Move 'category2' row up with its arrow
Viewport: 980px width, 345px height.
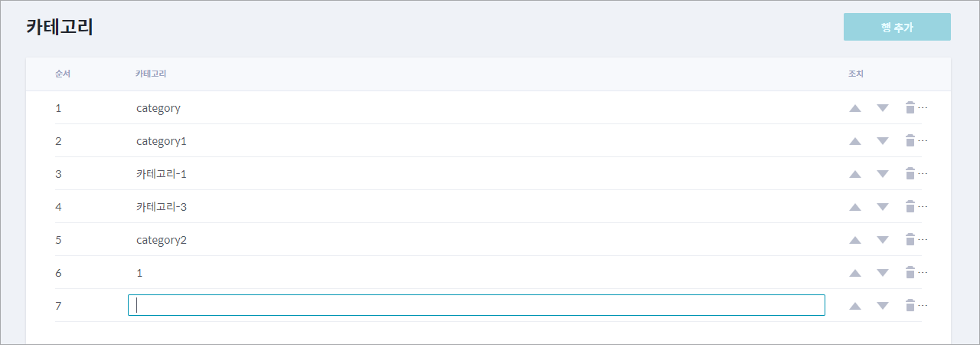(855, 240)
